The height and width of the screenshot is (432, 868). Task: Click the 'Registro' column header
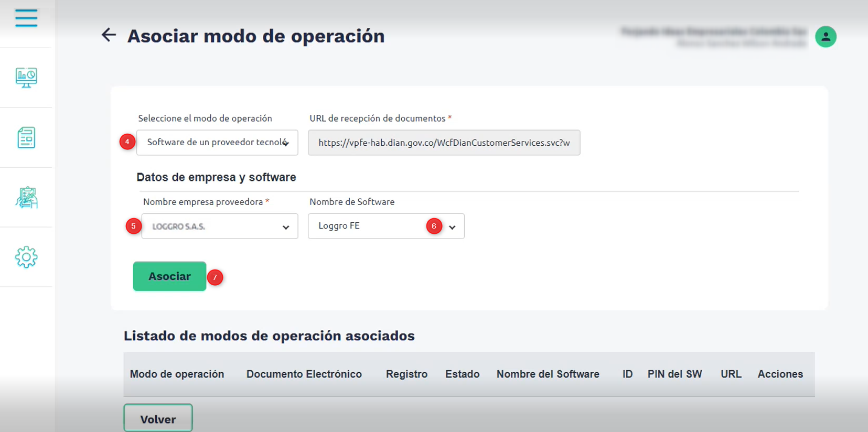tap(406, 374)
